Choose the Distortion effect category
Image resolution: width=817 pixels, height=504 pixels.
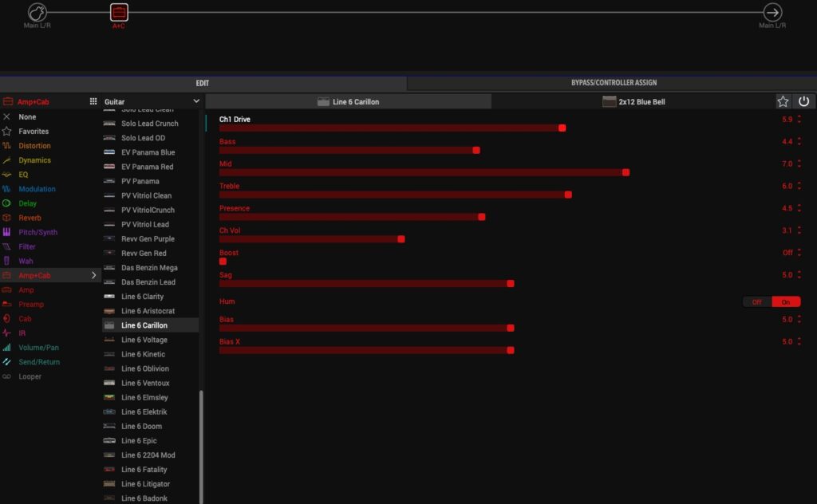click(x=34, y=146)
